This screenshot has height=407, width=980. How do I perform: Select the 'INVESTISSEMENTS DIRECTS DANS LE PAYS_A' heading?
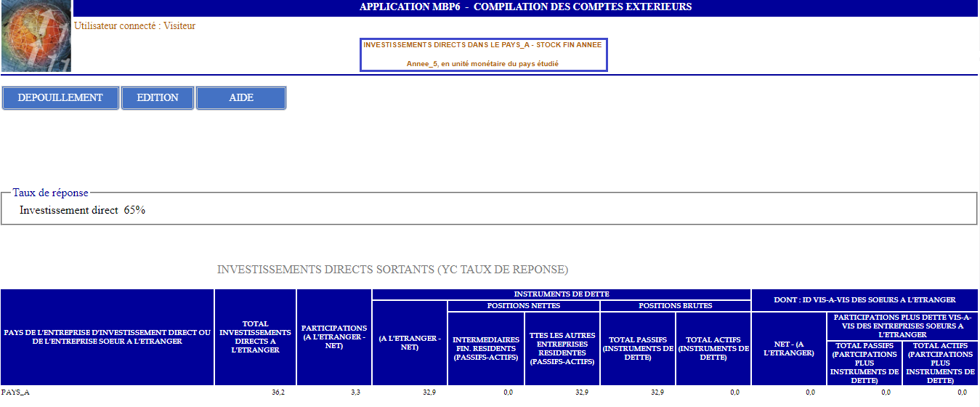(x=482, y=45)
